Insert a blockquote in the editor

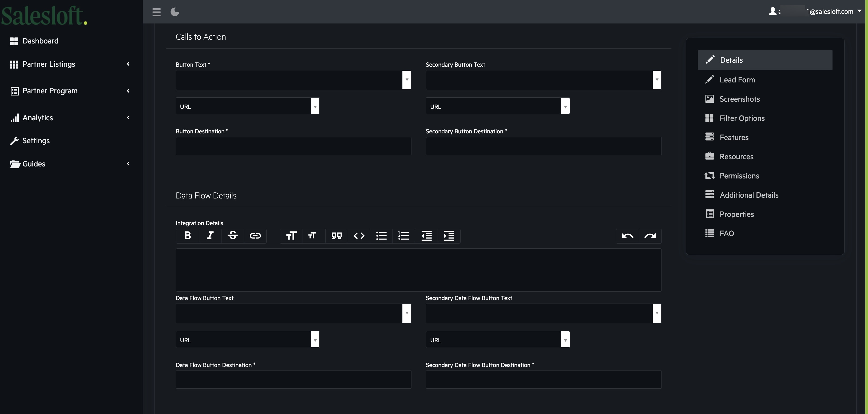tap(336, 236)
